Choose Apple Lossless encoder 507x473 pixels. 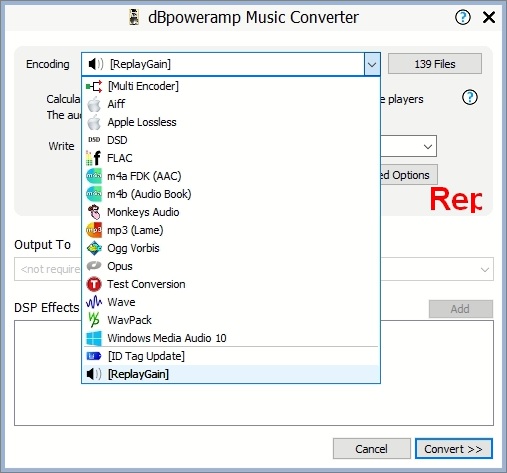coord(231,122)
